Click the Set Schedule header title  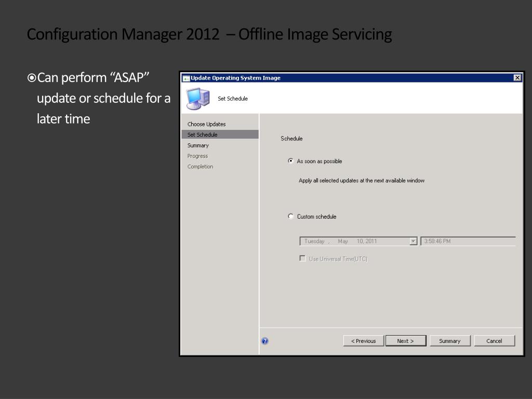click(x=233, y=99)
